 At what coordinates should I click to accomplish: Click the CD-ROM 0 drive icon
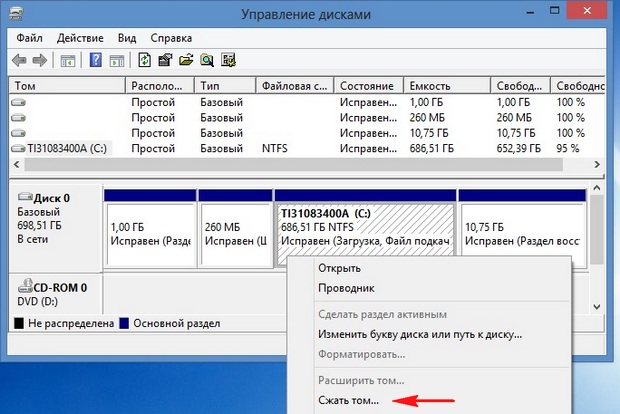point(25,285)
